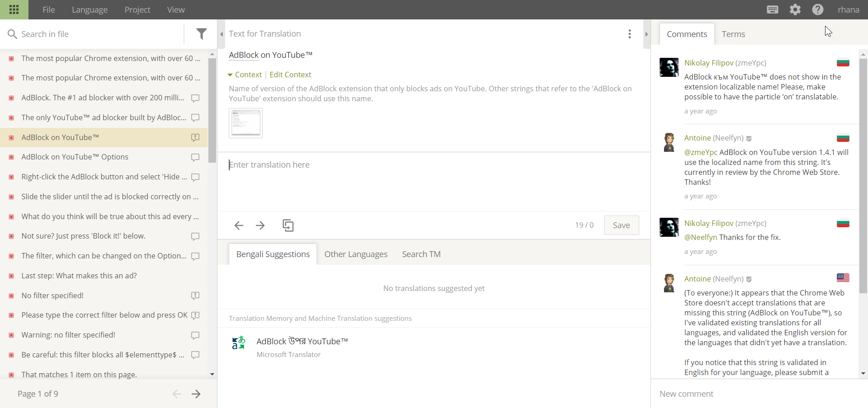
Task: Go to next page of strings
Action: click(196, 394)
